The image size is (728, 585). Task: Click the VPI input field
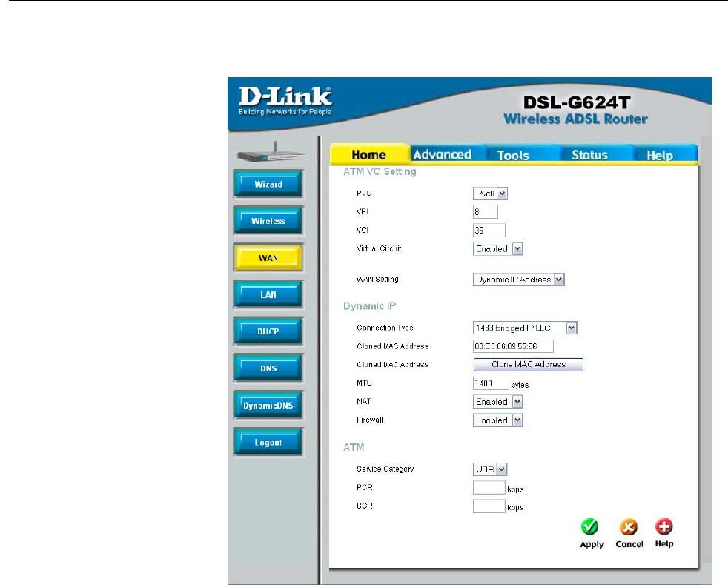(486, 212)
